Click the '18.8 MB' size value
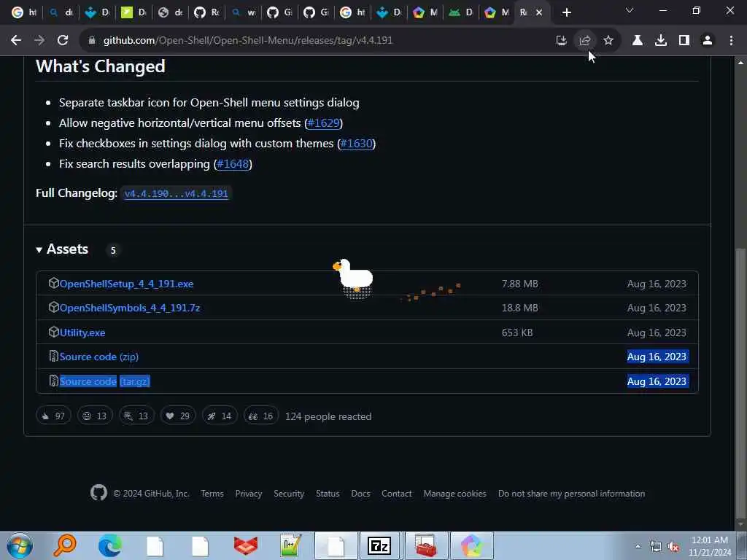The width and height of the screenshot is (747, 560). [x=519, y=308]
